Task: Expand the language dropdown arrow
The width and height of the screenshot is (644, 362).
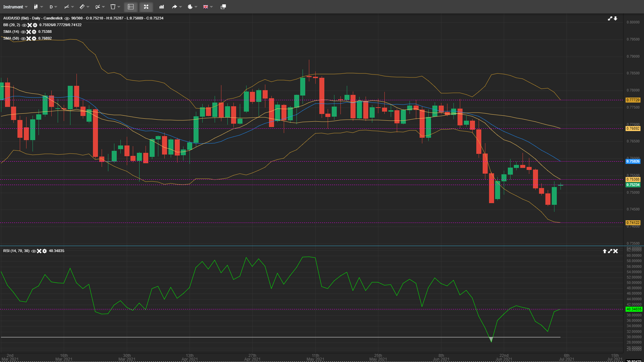Action: pos(211,7)
